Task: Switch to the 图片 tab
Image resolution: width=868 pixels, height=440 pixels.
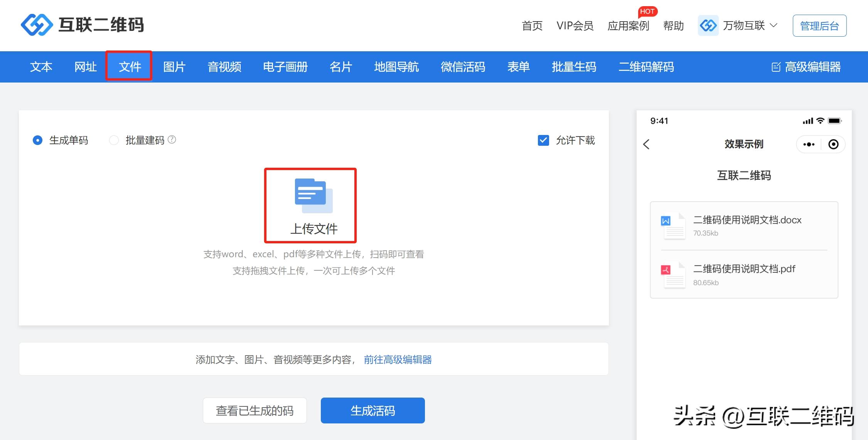Action: point(174,67)
